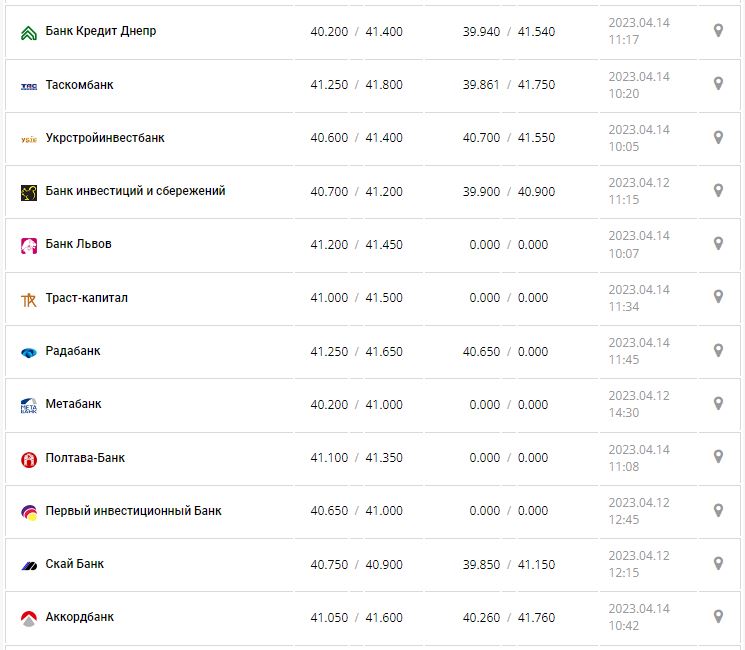Click the Радабанк logo icon
The height and width of the screenshot is (650, 745).
click(28, 352)
